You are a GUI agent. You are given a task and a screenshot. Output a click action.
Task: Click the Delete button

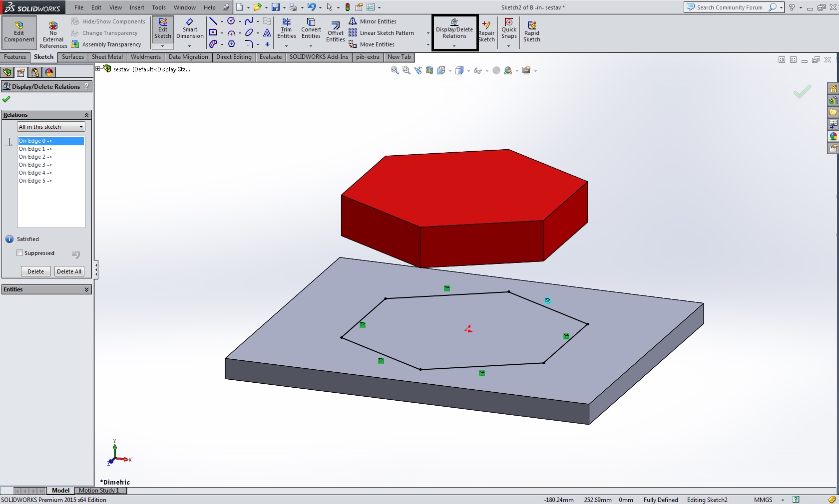pyautogui.click(x=35, y=271)
